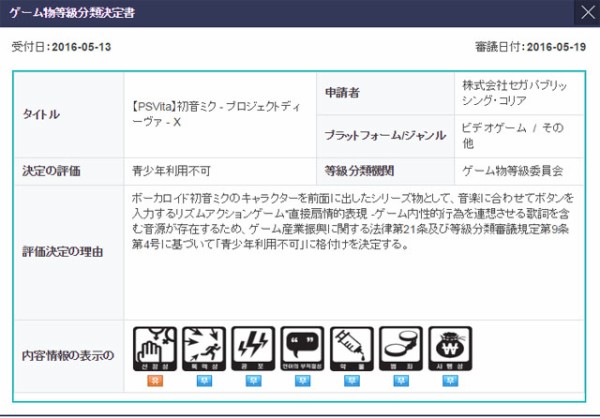Click the reason paragraph starting ボーカロイド初音ミク
The image size is (600, 418).
352,221
